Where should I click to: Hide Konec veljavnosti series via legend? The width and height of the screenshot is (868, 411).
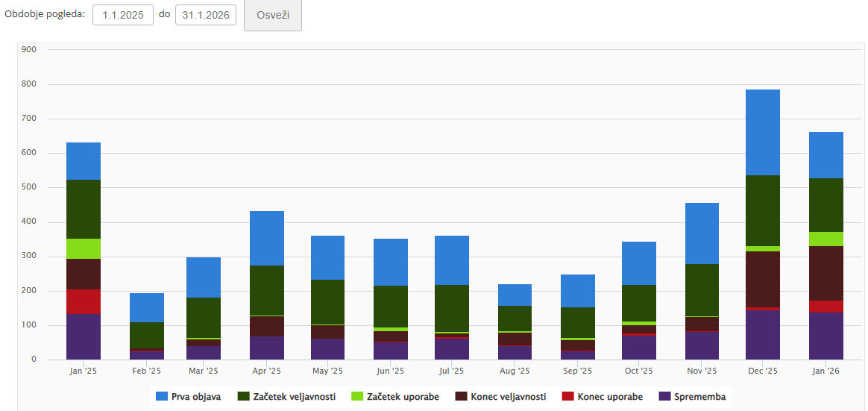click(x=508, y=397)
